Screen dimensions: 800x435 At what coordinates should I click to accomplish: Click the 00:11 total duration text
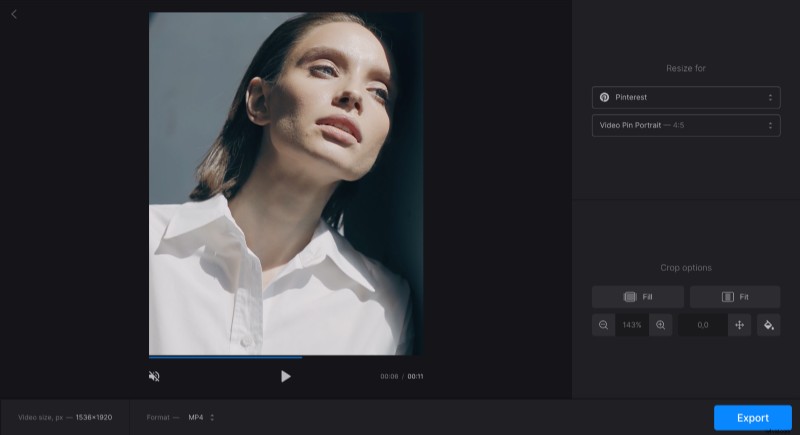pyautogui.click(x=415, y=376)
